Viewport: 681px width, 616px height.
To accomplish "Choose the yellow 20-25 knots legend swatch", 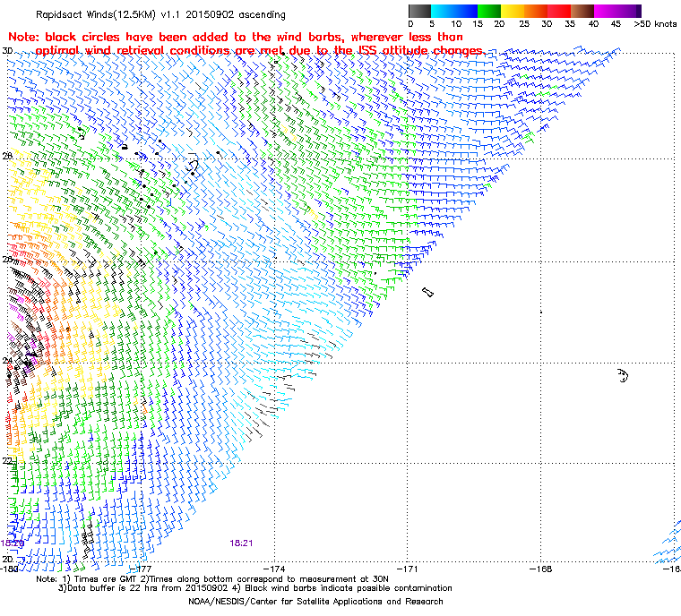I will point(513,11).
